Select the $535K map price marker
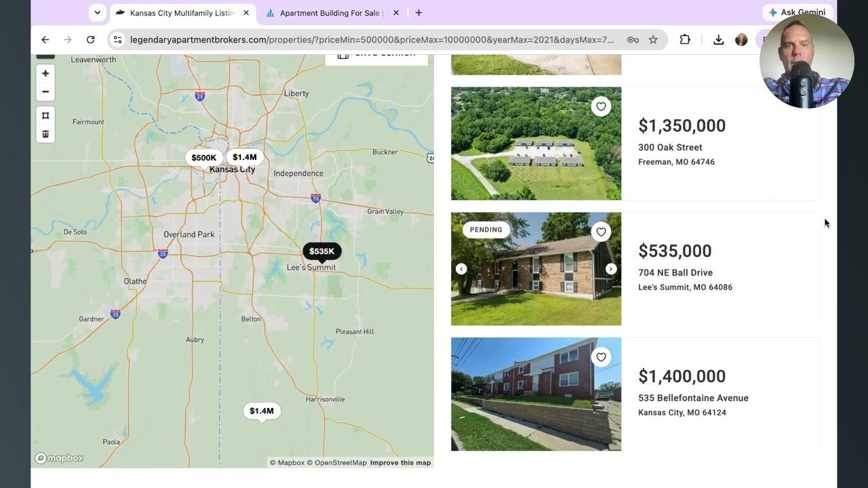The width and height of the screenshot is (868, 488). pyautogui.click(x=322, y=251)
